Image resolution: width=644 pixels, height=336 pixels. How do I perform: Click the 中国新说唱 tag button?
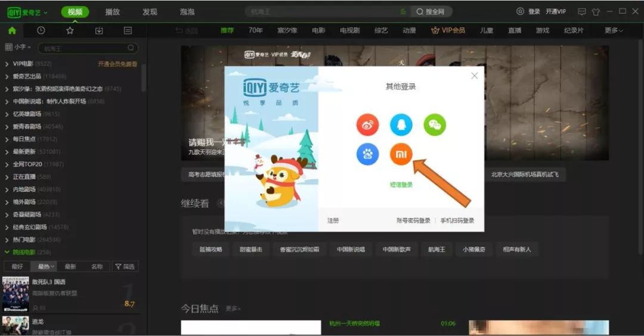[x=351, y=250]
